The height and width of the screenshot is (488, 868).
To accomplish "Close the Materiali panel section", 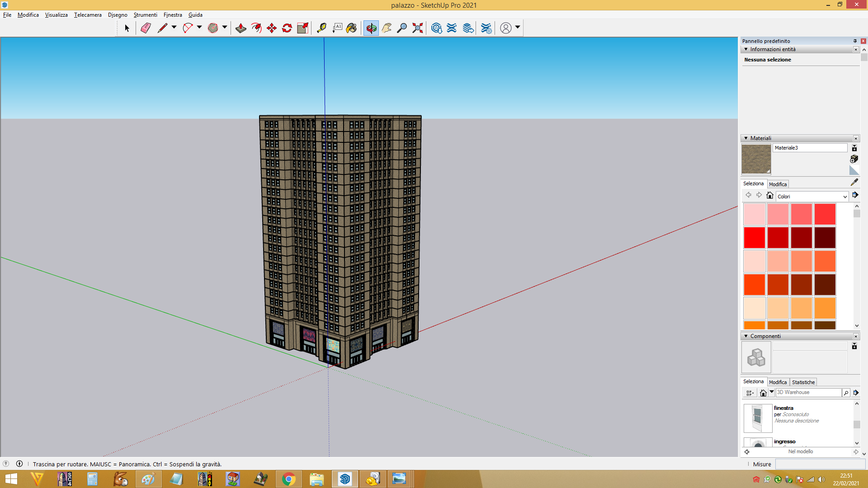I will click(856, 138).
